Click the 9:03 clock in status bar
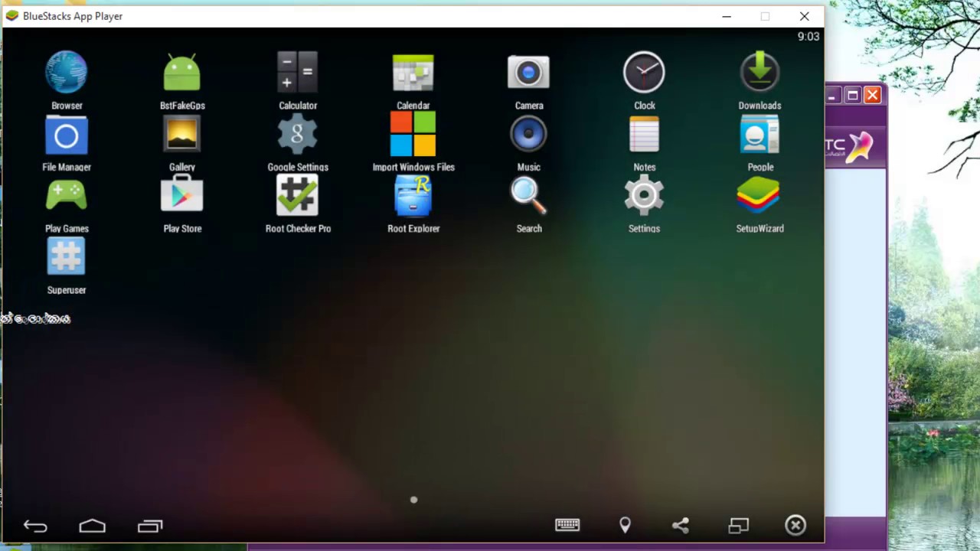The height and width of the screenshot is (551, 980). (808, 37)
